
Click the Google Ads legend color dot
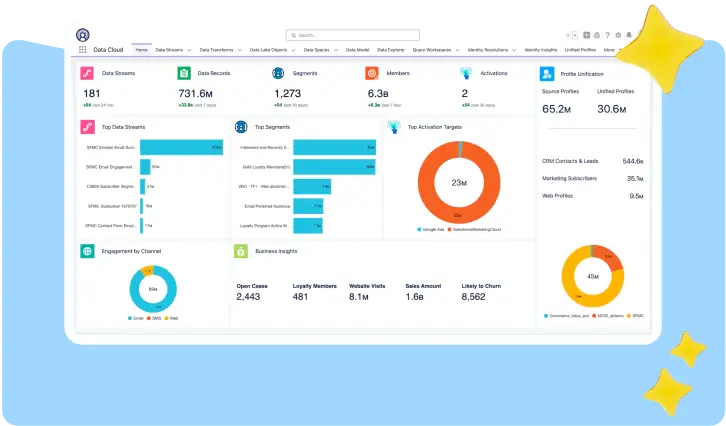click(x=419, y=229)
